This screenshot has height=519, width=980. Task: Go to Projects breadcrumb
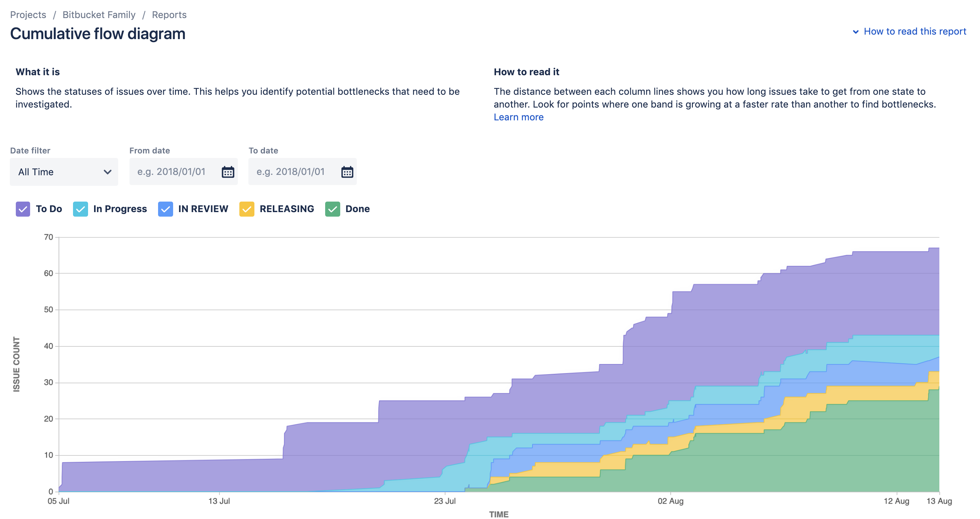(28, 15)
